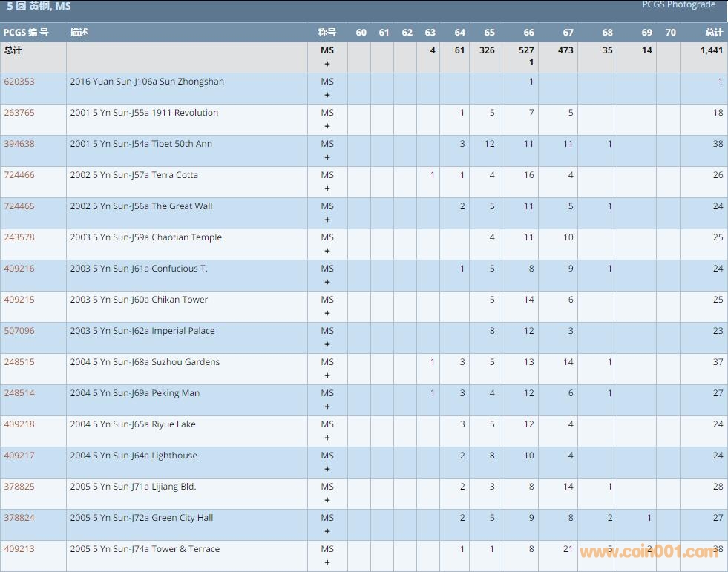Click the 1,441 grand total cell
The width and height of the screenshot is (728, 572).
click(710, 50)
